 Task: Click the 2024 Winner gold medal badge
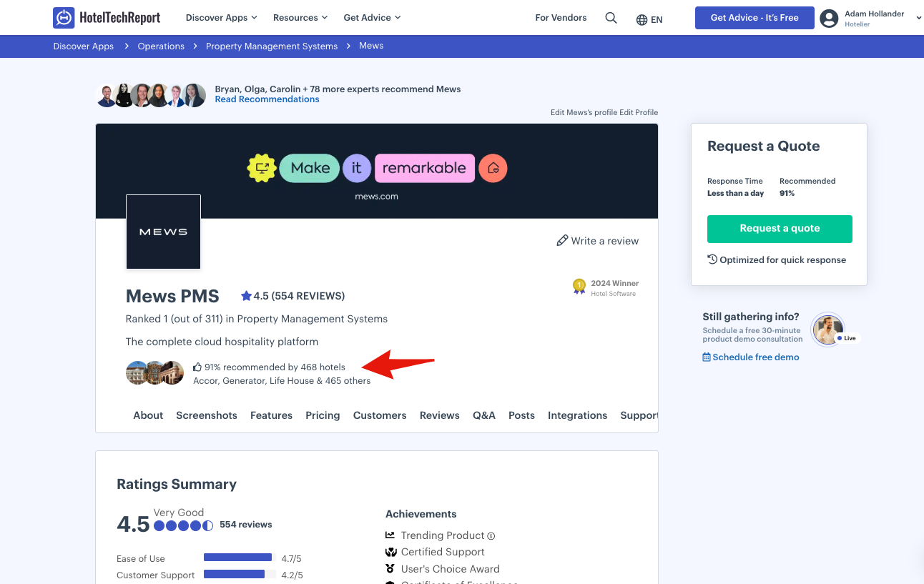tap(579, 287)
